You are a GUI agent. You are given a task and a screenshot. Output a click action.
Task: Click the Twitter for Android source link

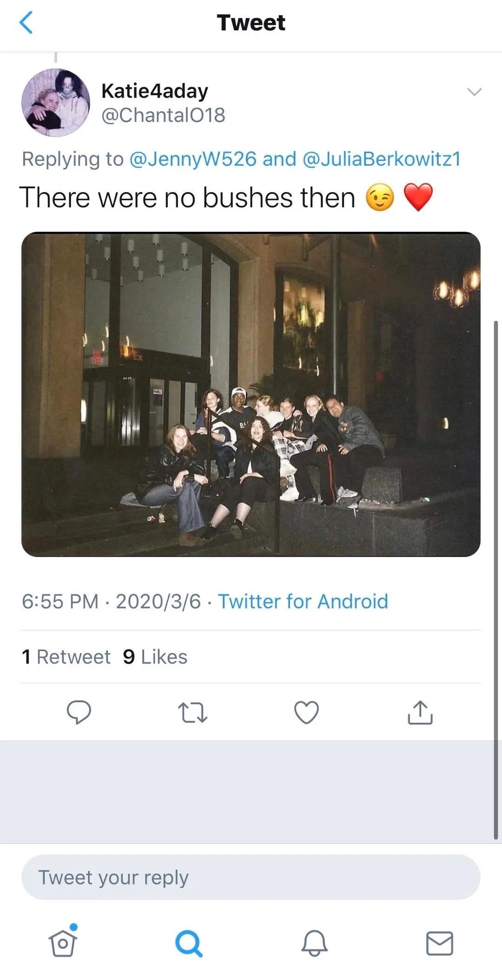[303, 601]
